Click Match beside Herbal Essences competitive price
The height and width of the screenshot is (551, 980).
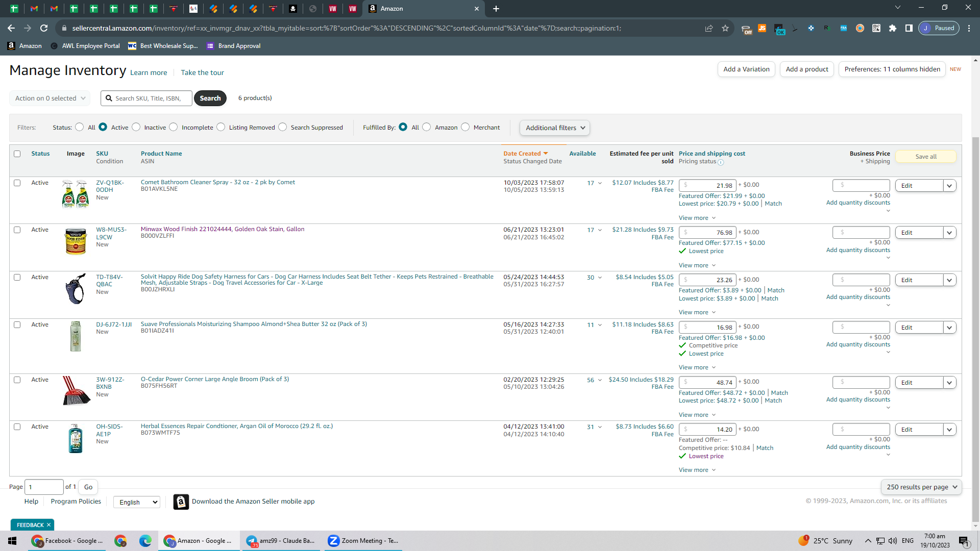coord(765,448)
